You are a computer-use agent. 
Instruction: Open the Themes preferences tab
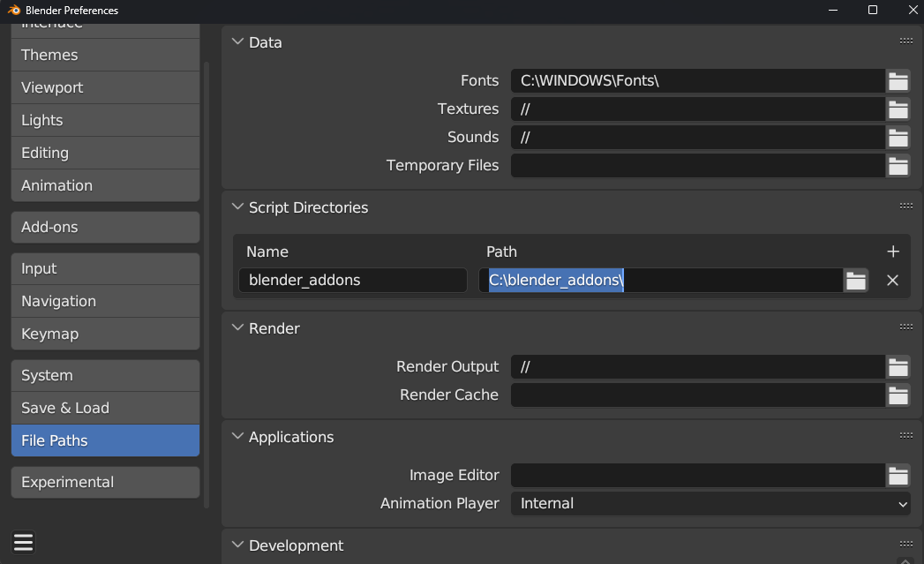coord(106,55)
